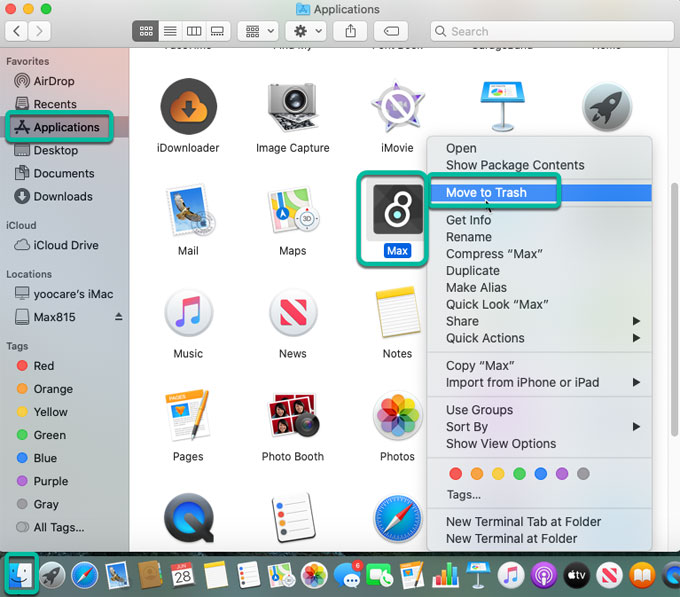Viewport: 680px width, 597px height.
Task: Switch to column view mode
Action: (x=193, y=31)
